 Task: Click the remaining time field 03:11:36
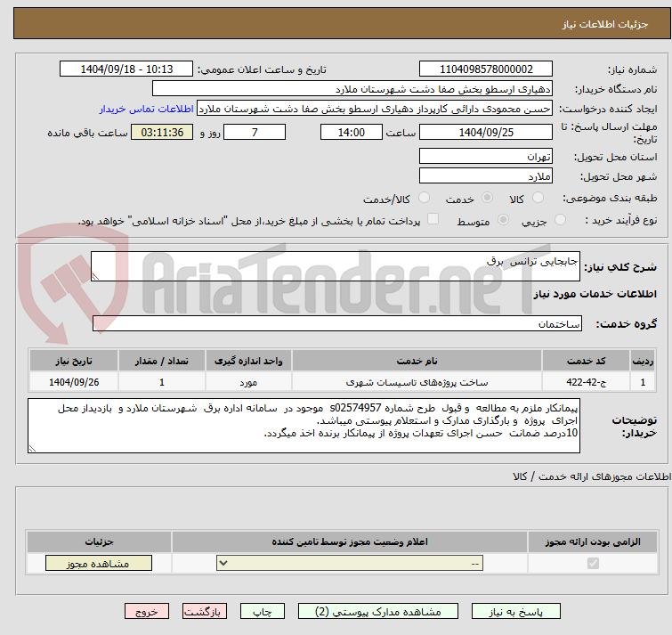point(162,132)
